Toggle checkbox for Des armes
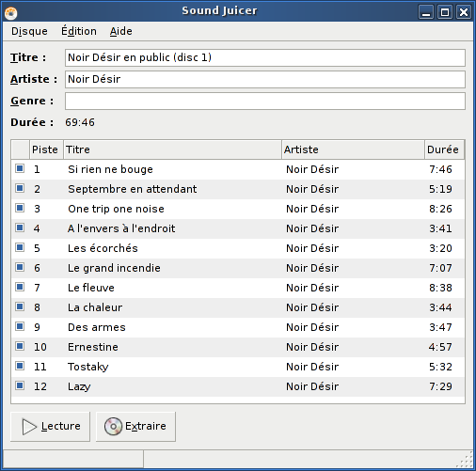The height and width of the screenshot is (471, 476). tap(20, 326)
